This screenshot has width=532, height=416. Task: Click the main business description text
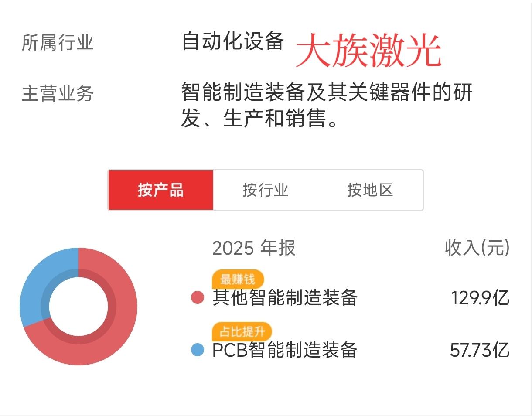point(327,105)
